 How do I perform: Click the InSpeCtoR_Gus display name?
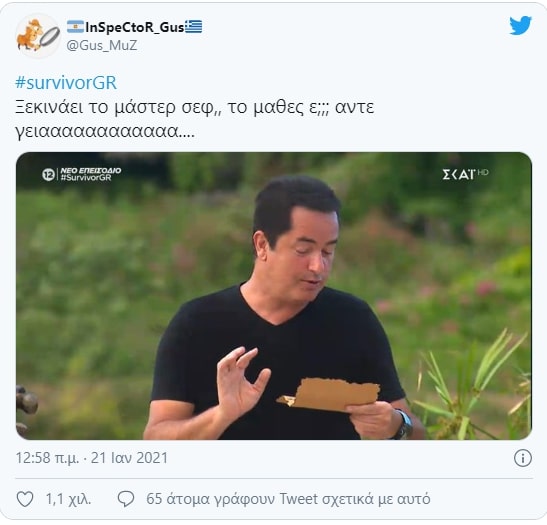click(x=135, y=27)
